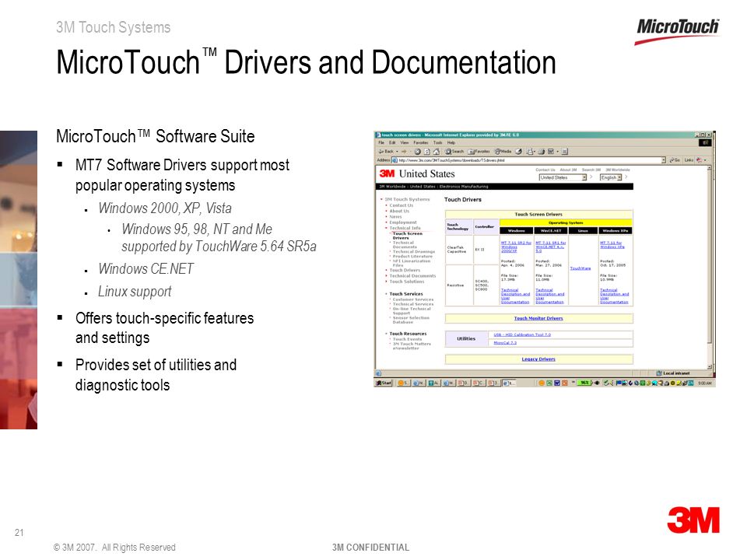Refresh the page with the Refresh icon
Viewport: 747px width, 560px height.
pos(427,152)
